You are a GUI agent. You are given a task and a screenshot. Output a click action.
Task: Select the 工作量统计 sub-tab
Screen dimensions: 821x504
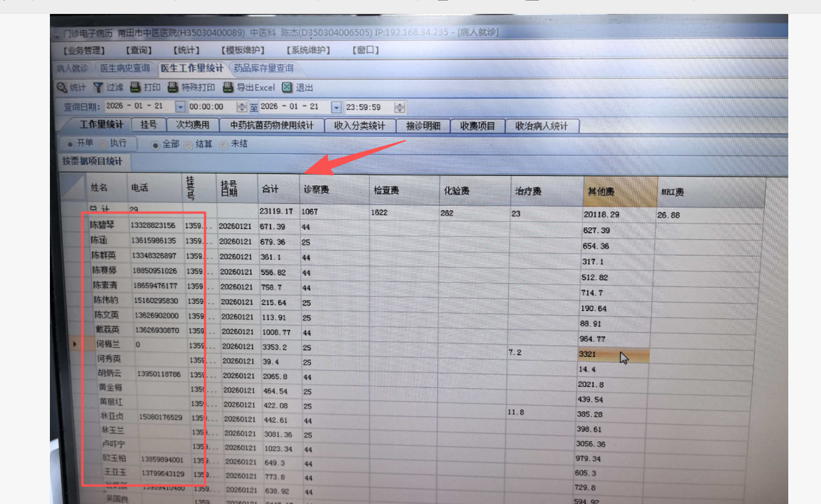[101, 124]
